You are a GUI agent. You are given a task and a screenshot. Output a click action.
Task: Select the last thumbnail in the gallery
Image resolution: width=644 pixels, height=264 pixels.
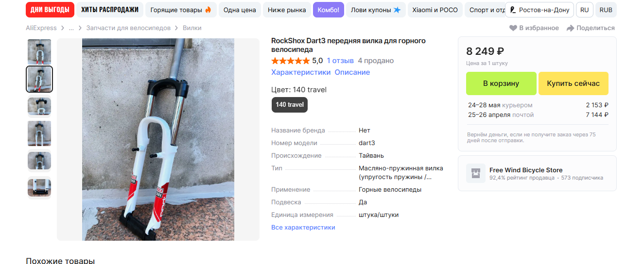(39, 188)
